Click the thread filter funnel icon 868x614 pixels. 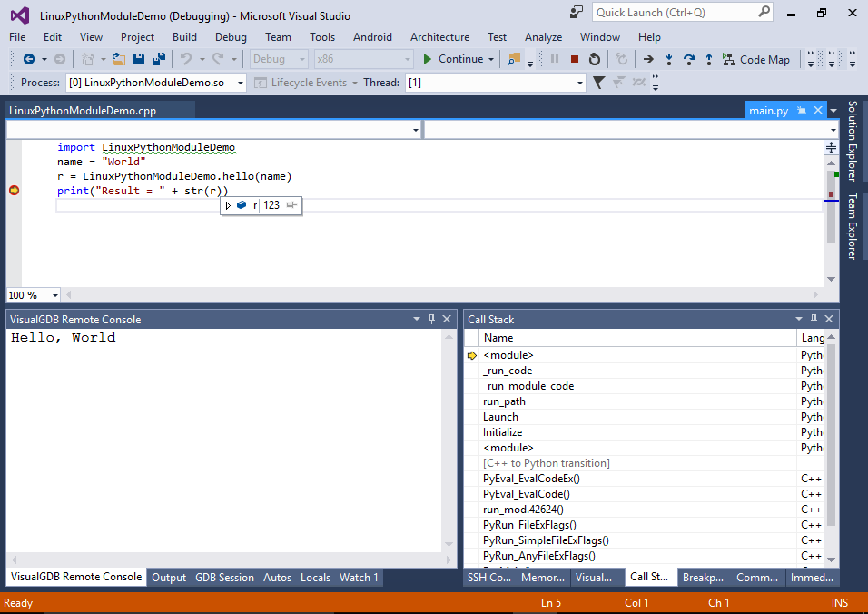point(598,83)
